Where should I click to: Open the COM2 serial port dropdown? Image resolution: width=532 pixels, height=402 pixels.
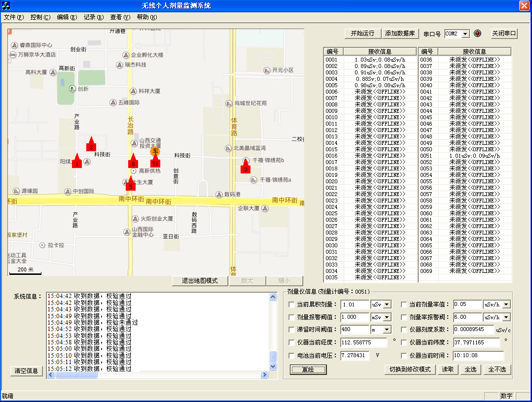click(x=465, y=33)
